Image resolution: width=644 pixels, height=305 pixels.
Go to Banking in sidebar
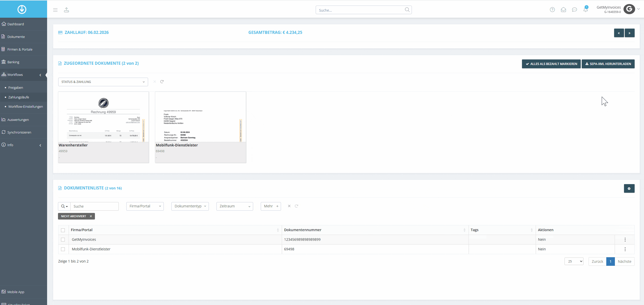click(13, 62)
